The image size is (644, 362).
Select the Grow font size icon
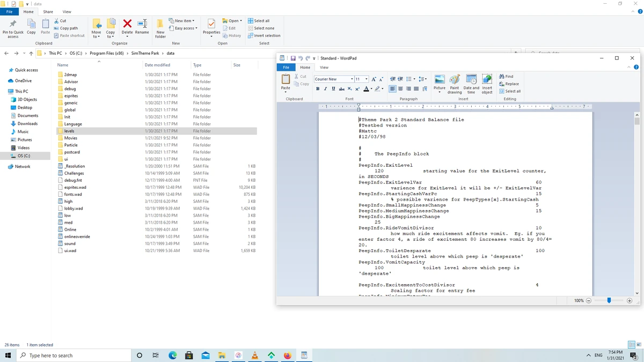(374, 79)
